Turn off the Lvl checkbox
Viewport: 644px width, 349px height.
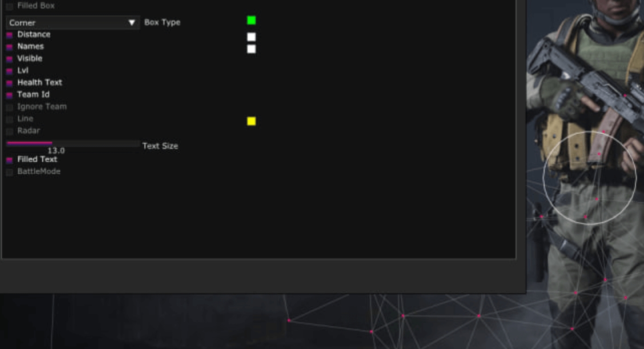coord(9,71)
